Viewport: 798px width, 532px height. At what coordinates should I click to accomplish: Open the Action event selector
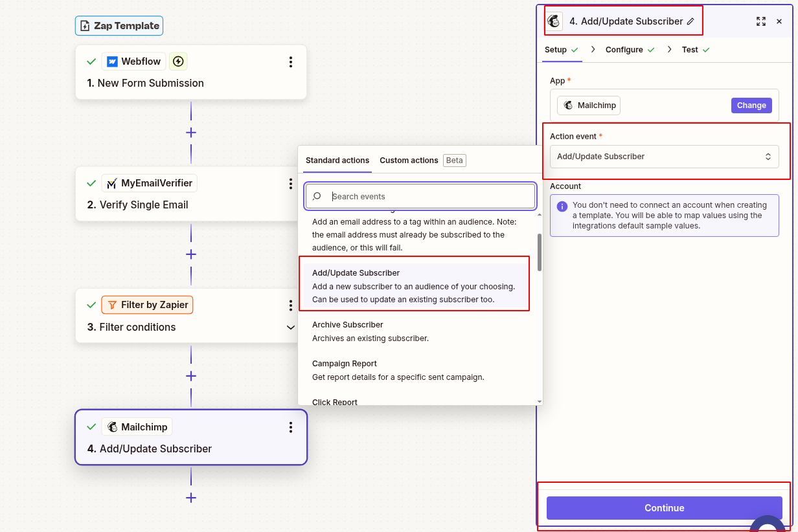coord(664,157)
